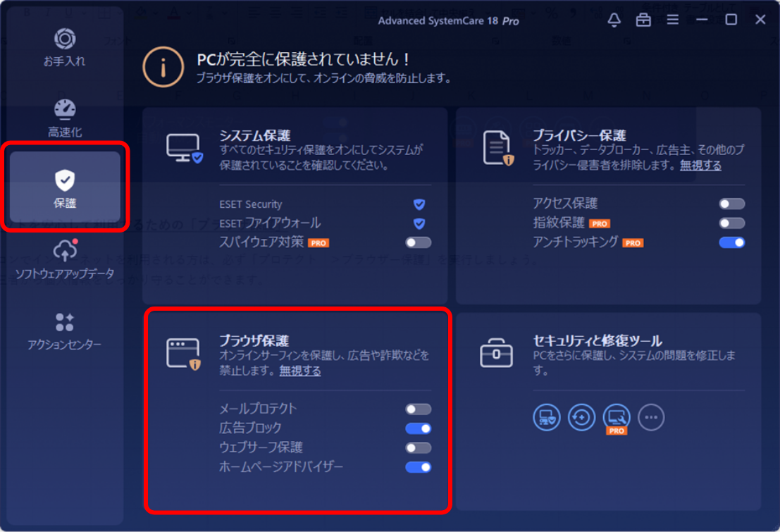Click the メールプロテクト label
Image resolution: width=780 pixels, height=532 pixels.
pos(258,409)
